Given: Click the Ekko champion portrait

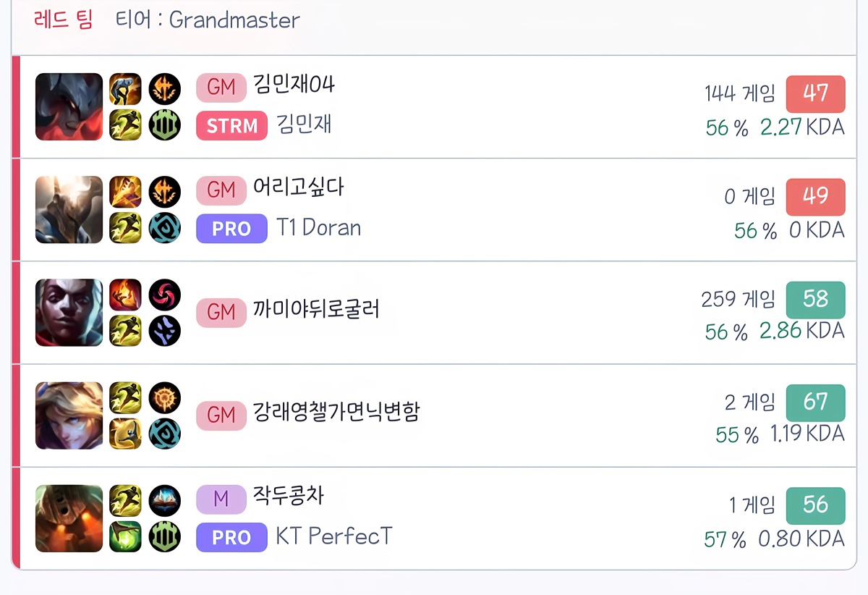Looking at the screenshot, I should [69, 312].
